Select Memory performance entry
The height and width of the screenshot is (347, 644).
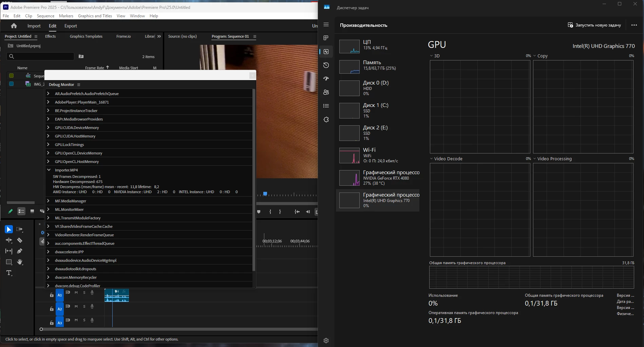click(378, 67)
